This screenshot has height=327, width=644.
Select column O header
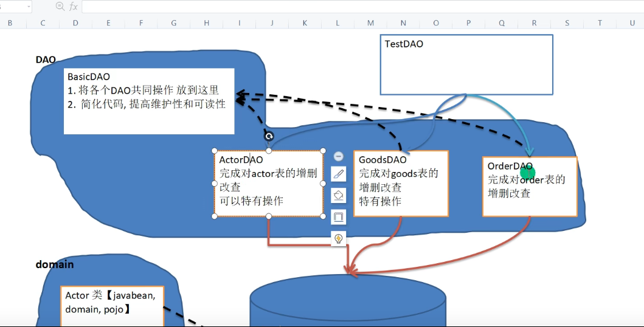pyautogui.click(x=436, y=23)
